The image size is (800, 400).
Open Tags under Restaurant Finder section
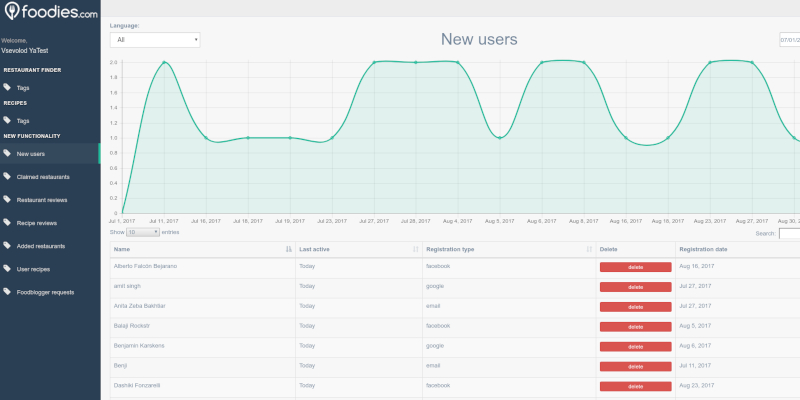[23, 88]
